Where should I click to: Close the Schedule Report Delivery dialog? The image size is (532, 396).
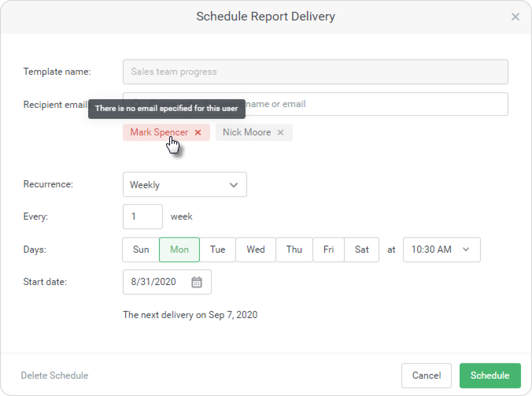tap(515, 17)
